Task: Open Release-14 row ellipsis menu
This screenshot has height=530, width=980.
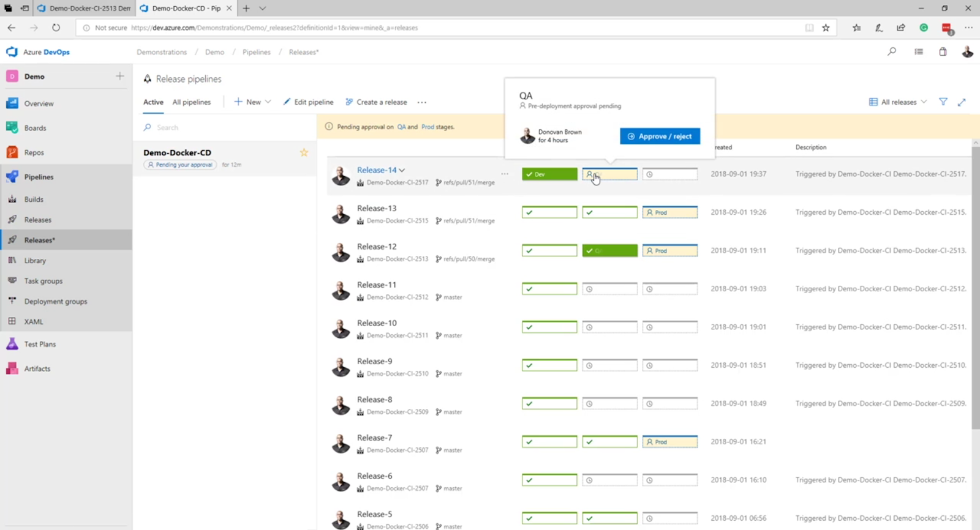Action: click(x=505, y=174)
